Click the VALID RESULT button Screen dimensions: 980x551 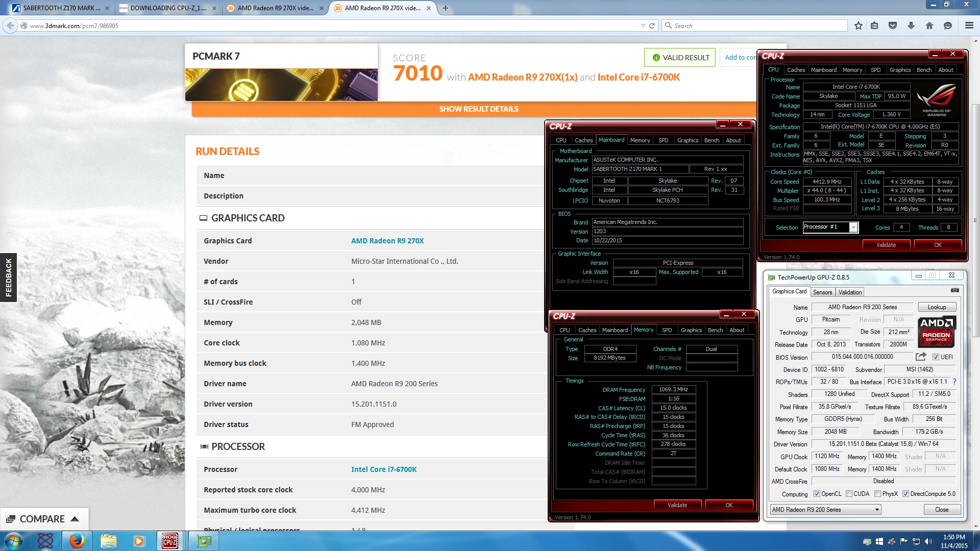[x=680, y=58]
